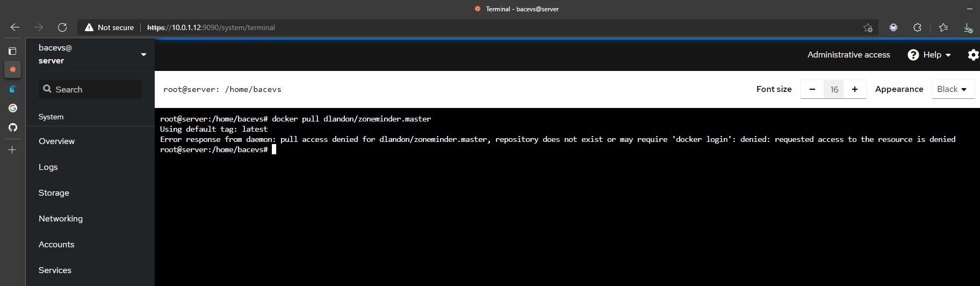Reload the page with the refresh icon
Viewport: 980px width, 286px height.
click(x=62, y=27)
